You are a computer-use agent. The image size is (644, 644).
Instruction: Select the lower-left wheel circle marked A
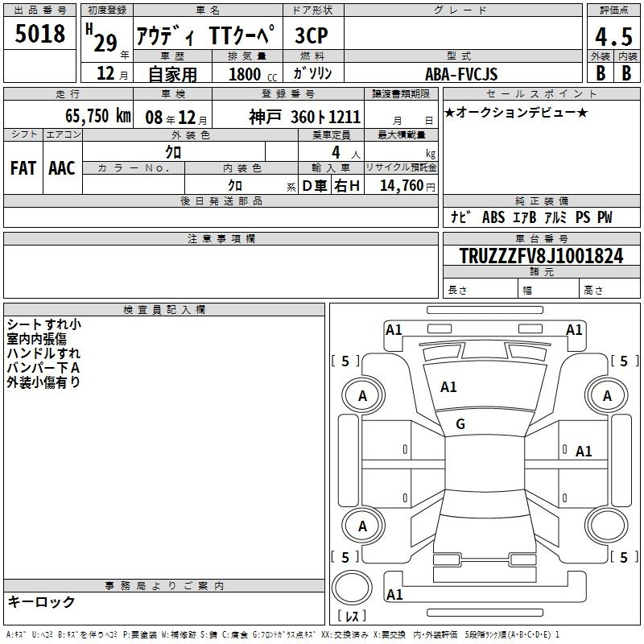tap(362, 526)
